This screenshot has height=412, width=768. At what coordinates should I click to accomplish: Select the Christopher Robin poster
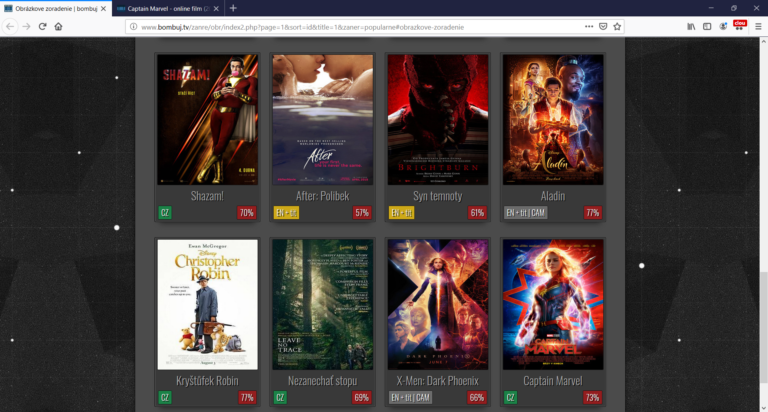coord(207,304)
